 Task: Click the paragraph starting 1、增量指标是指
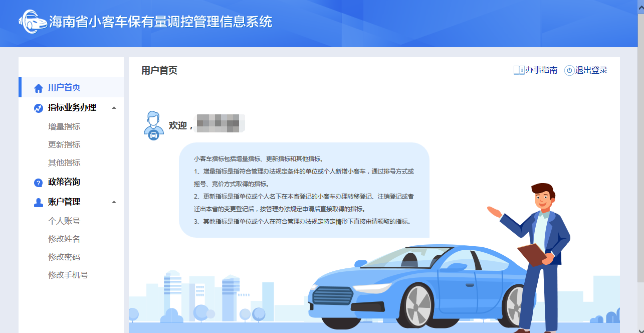pyautogui.click(x=304, y=178)
